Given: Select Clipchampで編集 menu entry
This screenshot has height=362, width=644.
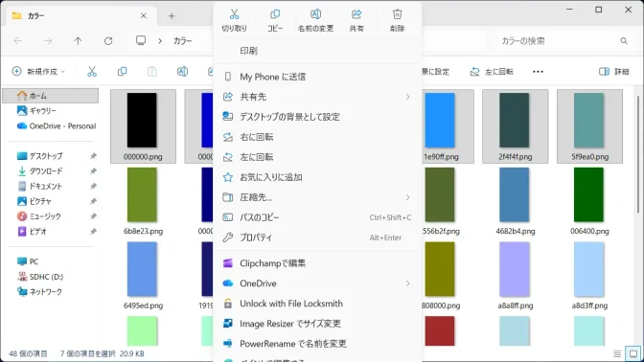Looking at the screenshot, I should coord(317,263).
